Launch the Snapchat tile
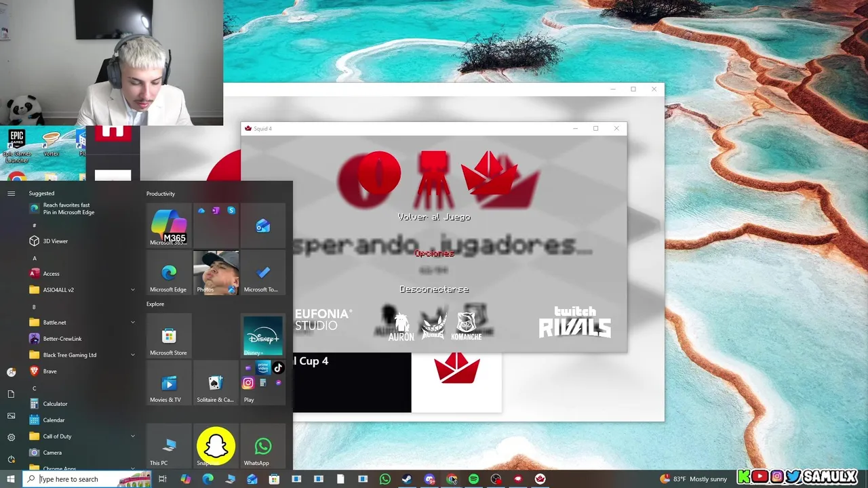Viewport: 868px width, 488px height. [x=216, y=446]
